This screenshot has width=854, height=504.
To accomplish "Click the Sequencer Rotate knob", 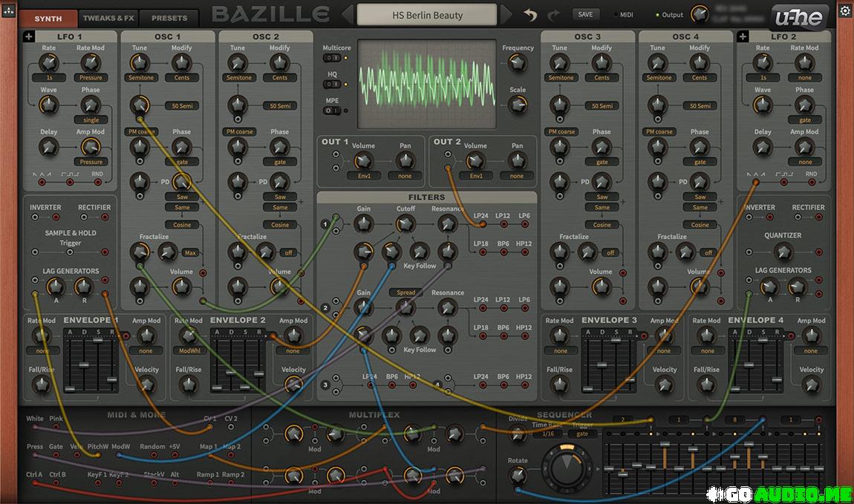I will [518, 476].
